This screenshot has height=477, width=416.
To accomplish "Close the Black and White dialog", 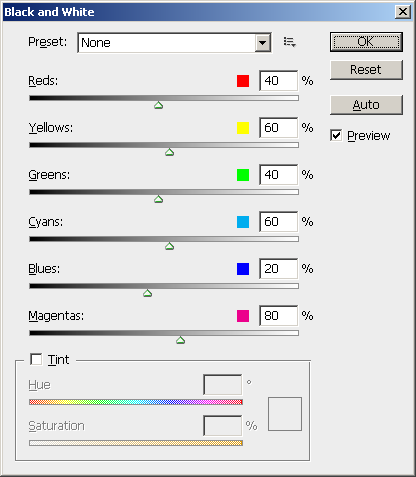I will 403,12.
